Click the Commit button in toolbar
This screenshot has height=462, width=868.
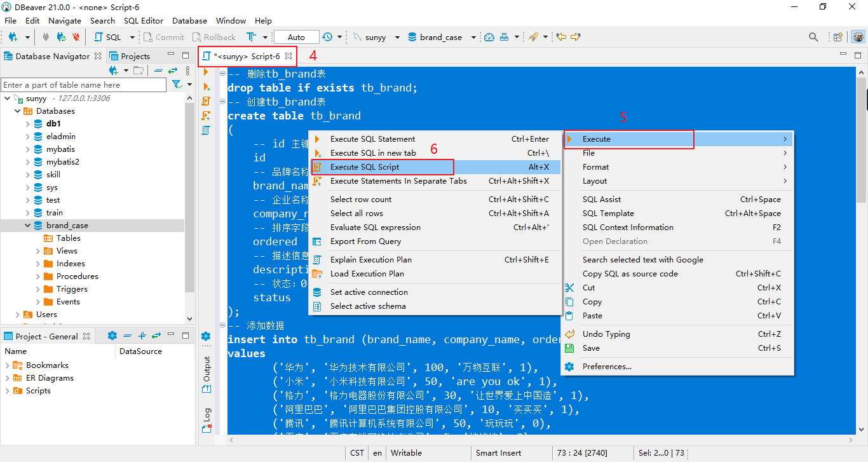pyautogui.click(x=163, y=37)
